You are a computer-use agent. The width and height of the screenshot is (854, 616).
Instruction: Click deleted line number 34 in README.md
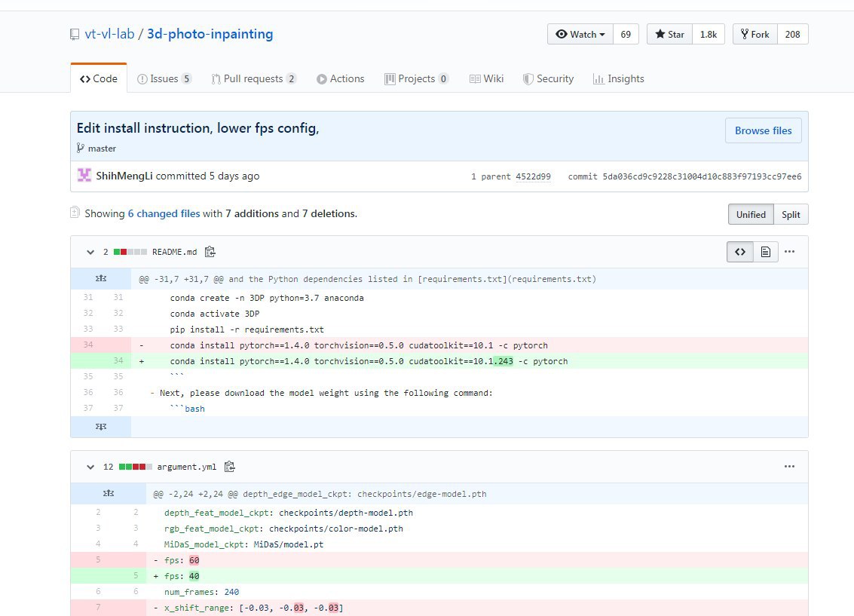click(x=88, y=345)
